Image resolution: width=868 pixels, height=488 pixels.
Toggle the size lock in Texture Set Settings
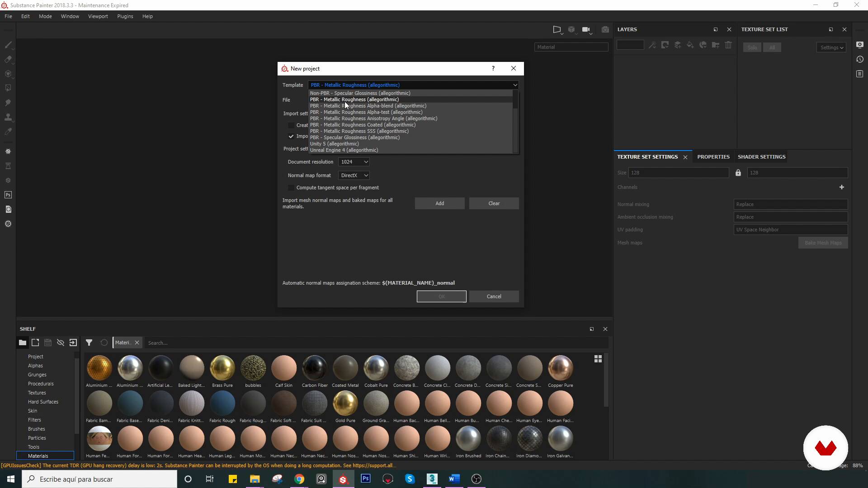(738, 173)
